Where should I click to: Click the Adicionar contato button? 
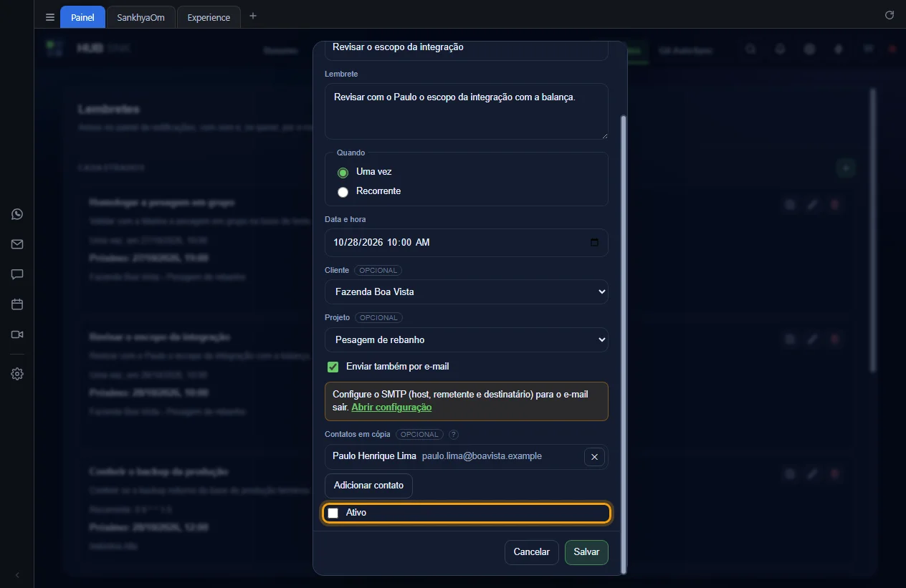click(368, 486)
